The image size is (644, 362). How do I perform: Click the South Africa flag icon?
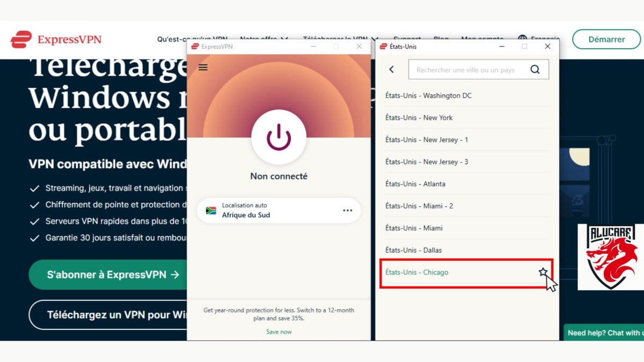210,210
